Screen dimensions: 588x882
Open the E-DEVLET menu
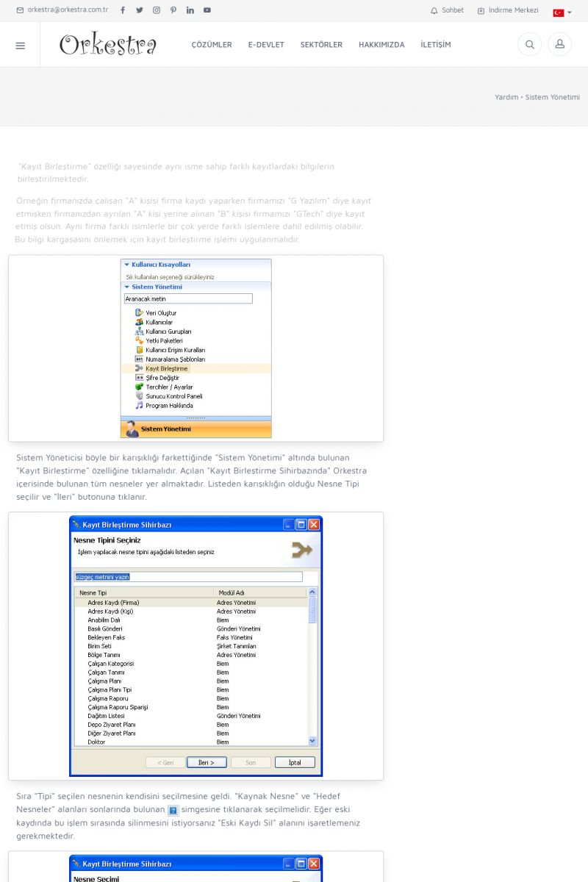pos(266,45)
